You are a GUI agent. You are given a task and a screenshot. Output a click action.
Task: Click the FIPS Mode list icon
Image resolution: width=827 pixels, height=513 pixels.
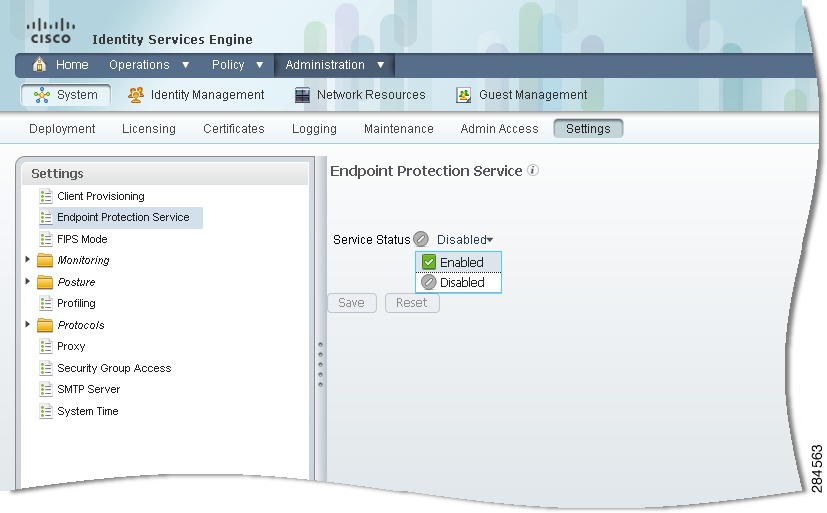click(46, 239)
